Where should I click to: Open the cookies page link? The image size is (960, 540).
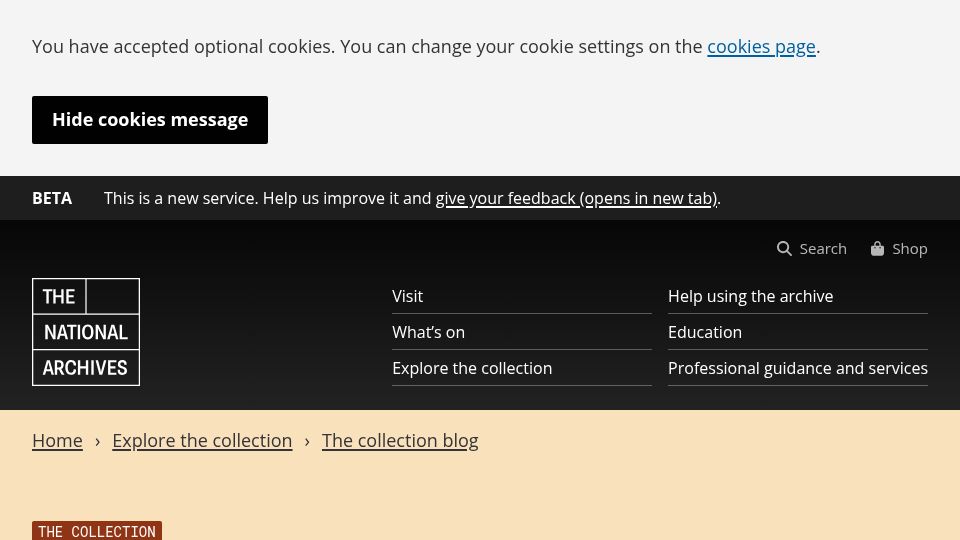point(761,47)
